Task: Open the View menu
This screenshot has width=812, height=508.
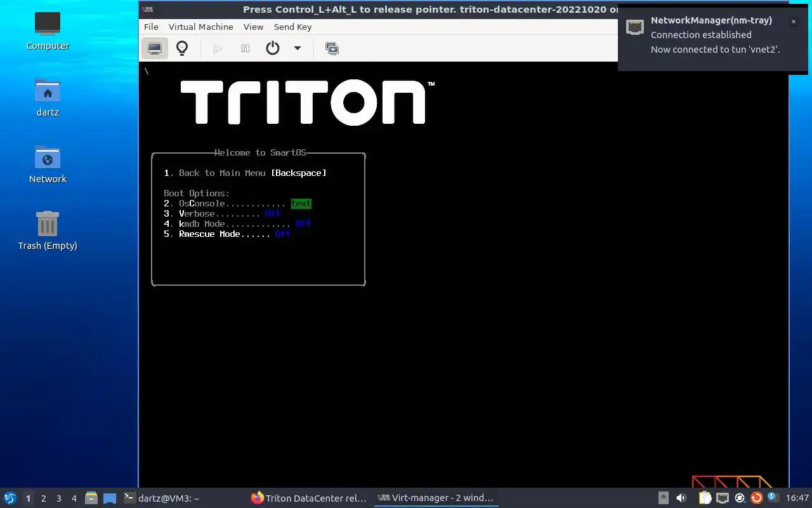Action: click(x=253, y=27)
